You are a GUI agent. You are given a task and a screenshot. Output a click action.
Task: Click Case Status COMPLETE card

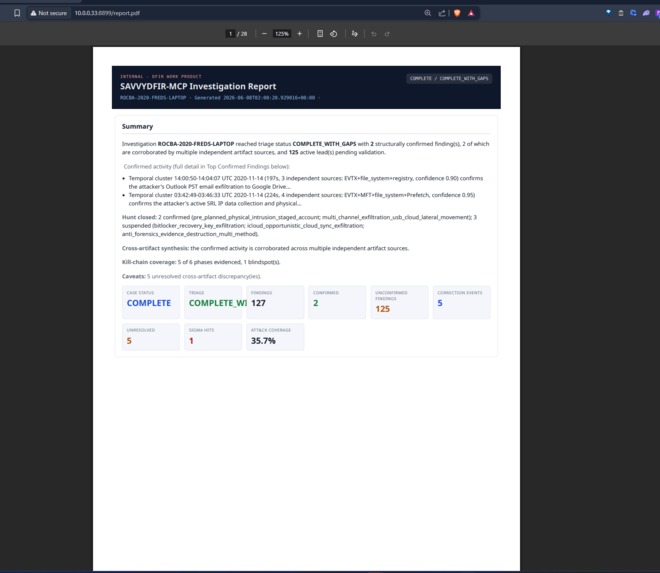pyautogui.click(x=151, y=302)
